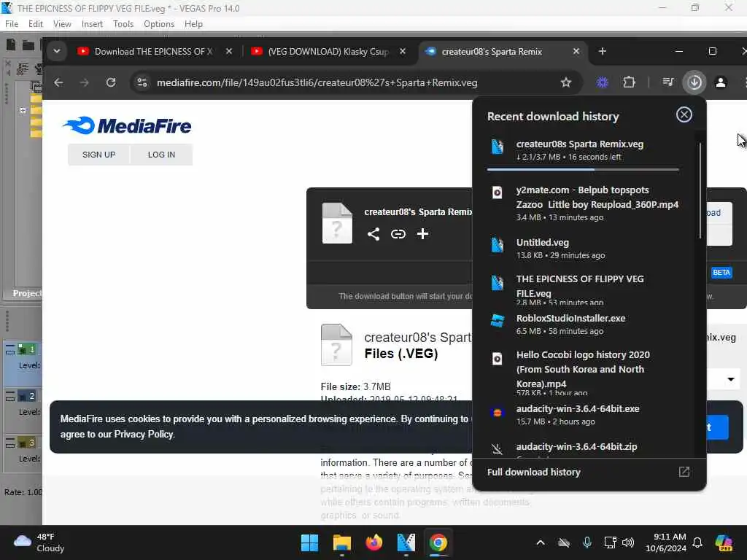The width and height of the screenshot is (747, 560).
Task: Open Hello Cocobi logo history mp4 download
Action: pyautogui.click(x=583, y=373)
